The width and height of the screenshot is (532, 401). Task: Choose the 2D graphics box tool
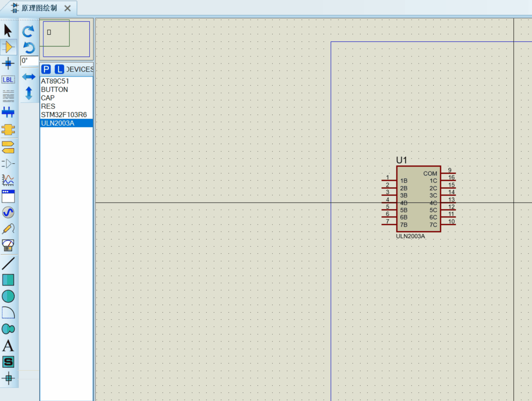click(8, 280)
